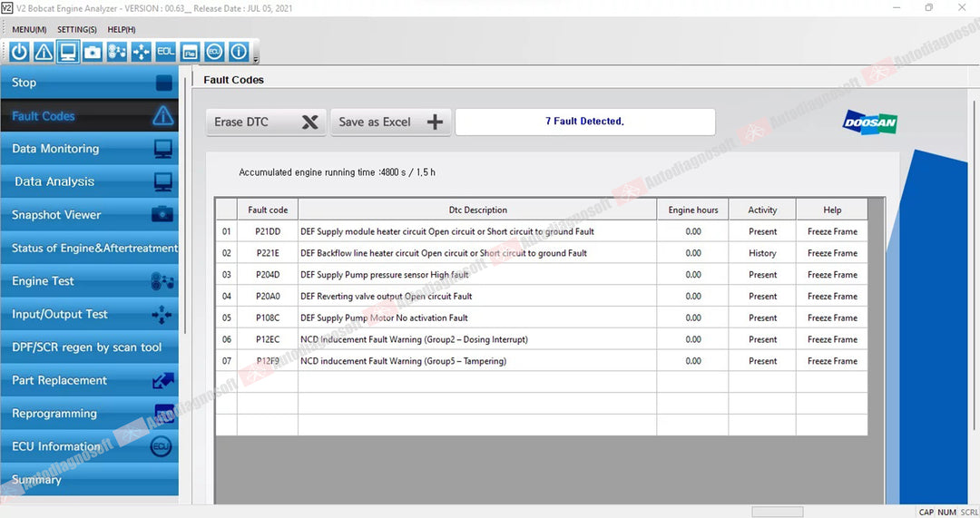Open Freeze Frame for fault P12EC
The width and height of the screenshot is (980, 518).
click(832, 339)
